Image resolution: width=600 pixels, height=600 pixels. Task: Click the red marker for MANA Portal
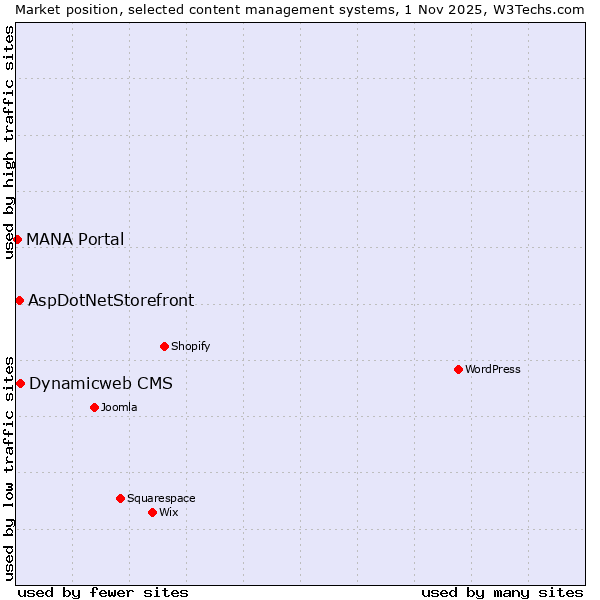[x=17, y=239]
